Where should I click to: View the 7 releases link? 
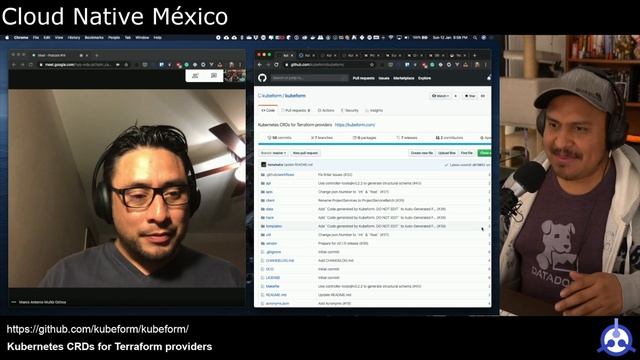(407, 138)
